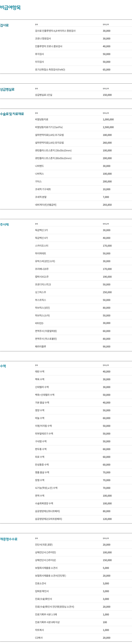Click '독감백신 4가' item

pyautogui.click(x=41, y=238)
